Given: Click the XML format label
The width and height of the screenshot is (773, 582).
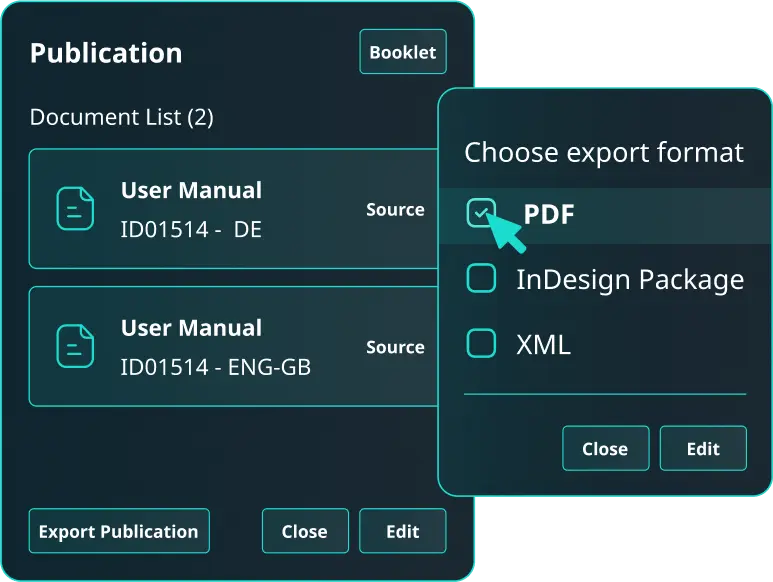Looking at the screenshot, I should pos(543,344).
